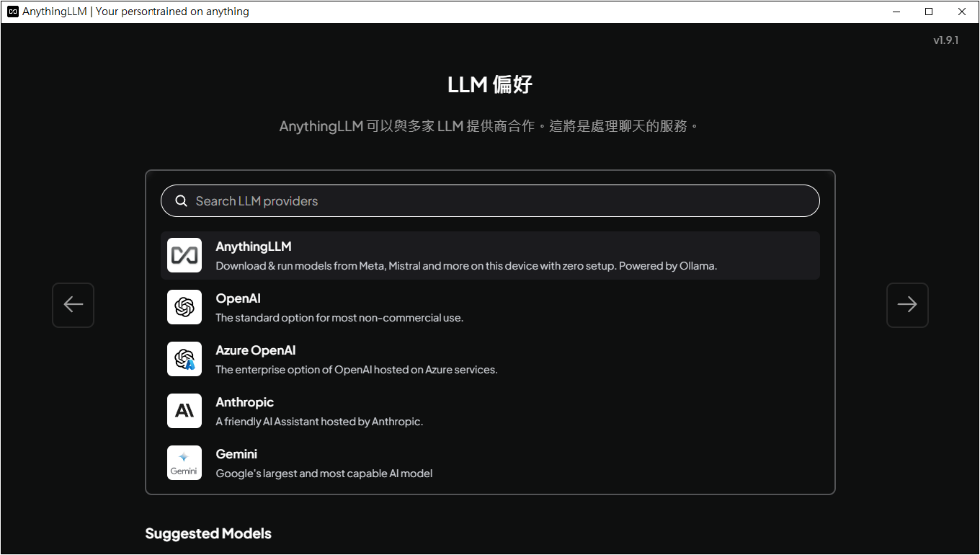The image size is (980, 555).
Task: Choose Gemini via its description text
Action: coord(324,474)
